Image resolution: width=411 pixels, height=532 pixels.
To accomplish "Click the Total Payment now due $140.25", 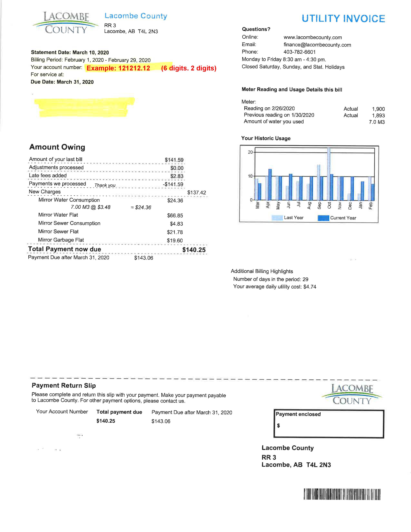I will pyautogui.click(x=117, y=249).
